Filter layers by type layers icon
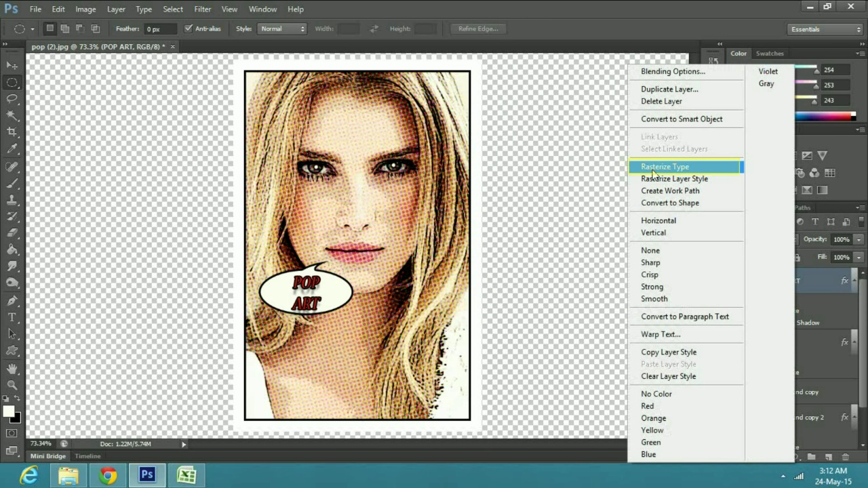This screenshot has width=868, height=488. tap(815, 222)
